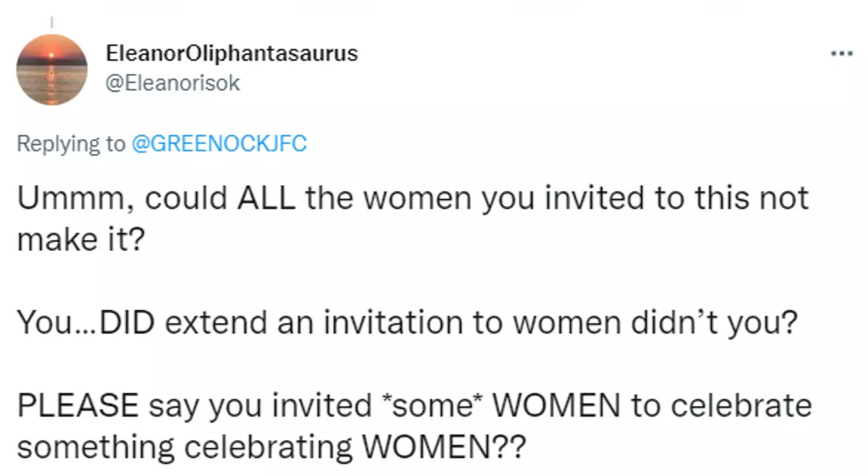Click the cursor mark above the avatar
This screenshot has height=476, width=868.
52,20
